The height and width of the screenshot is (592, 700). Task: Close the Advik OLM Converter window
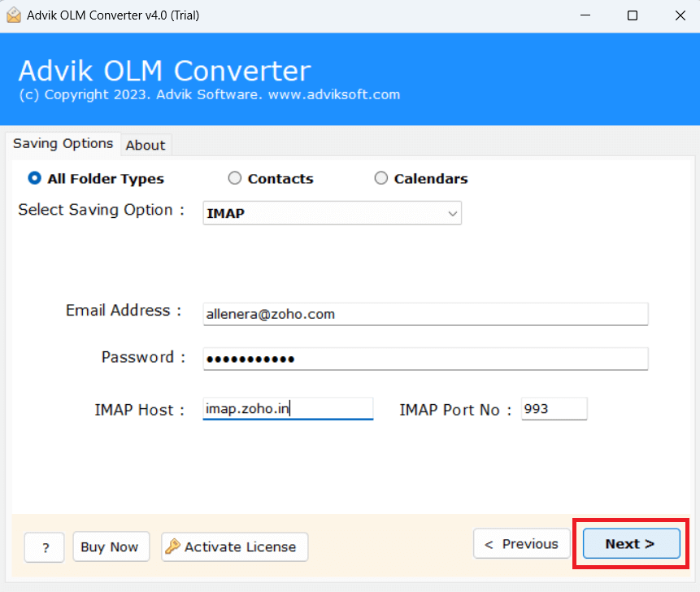pyautogui.click(x=680, y=15)
